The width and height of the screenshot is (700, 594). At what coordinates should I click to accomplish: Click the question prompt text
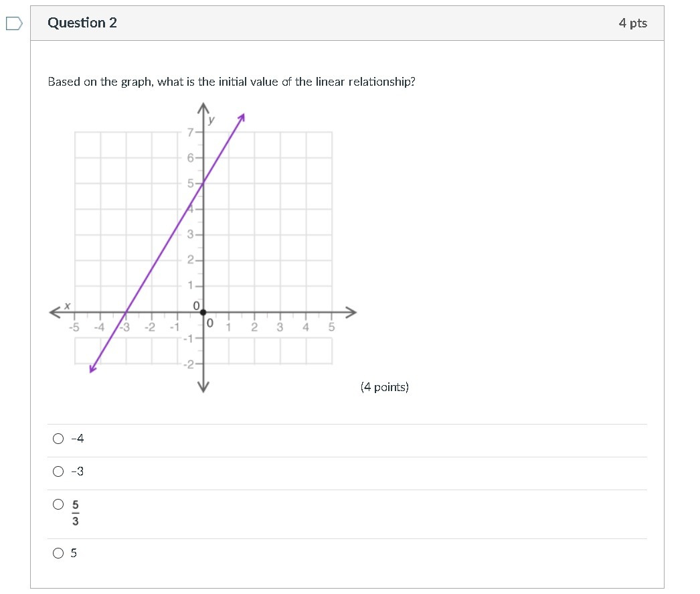[232, 82]
